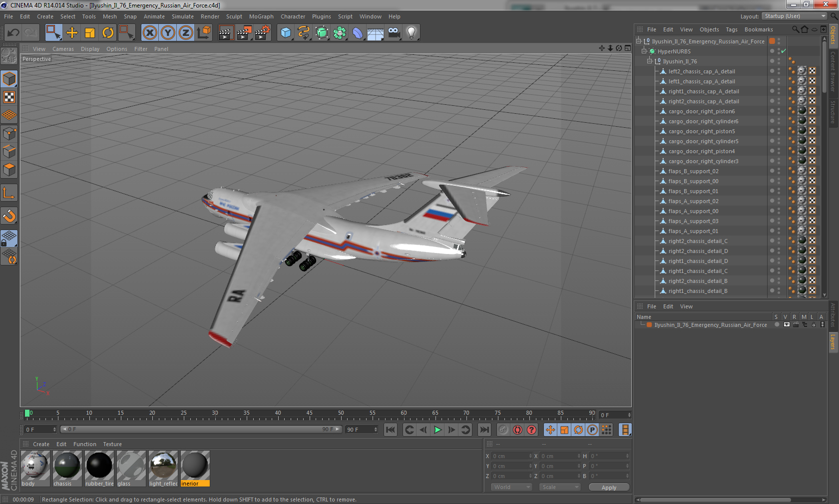
Task: Toggle Position keyframe recording
Action: click(x=550, y=430)
